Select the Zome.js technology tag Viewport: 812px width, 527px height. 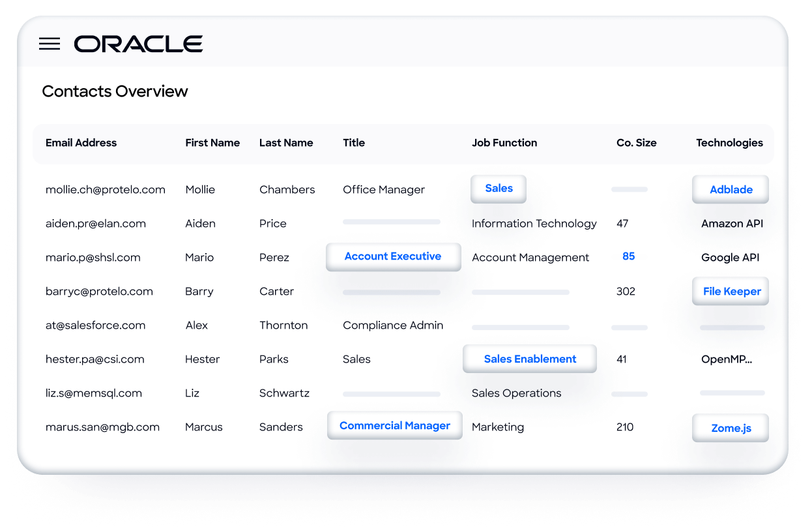tap(731, 428)
